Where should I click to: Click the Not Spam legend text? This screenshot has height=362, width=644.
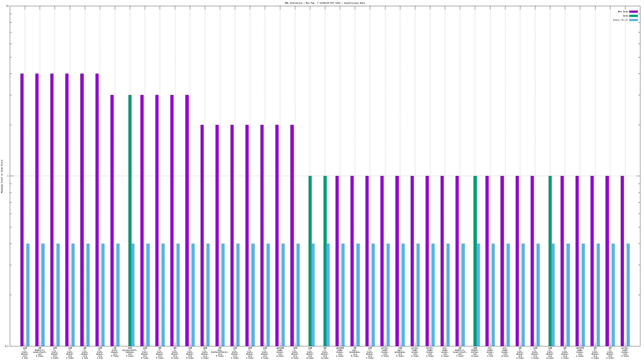(x=623, y=12)
